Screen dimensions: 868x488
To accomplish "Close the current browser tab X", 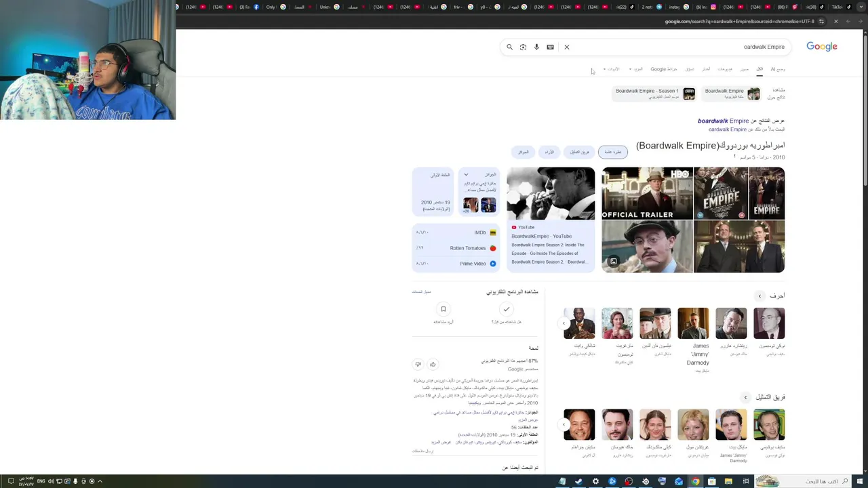I will 835,21.
